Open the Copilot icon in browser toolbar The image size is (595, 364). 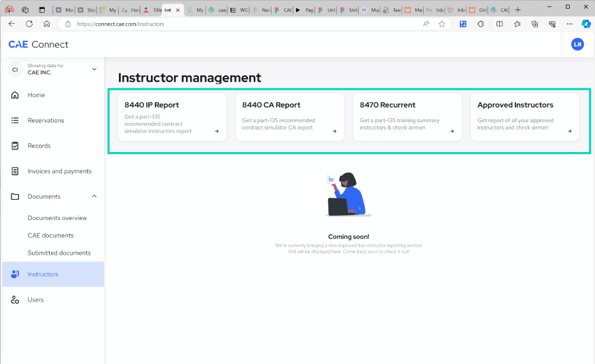tap(586, 24)
